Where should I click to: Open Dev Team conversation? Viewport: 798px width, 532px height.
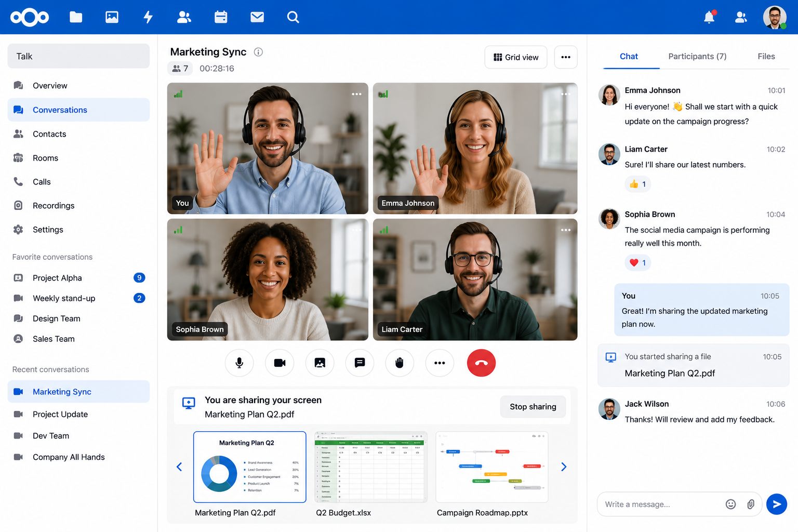[x=78, y=436]
